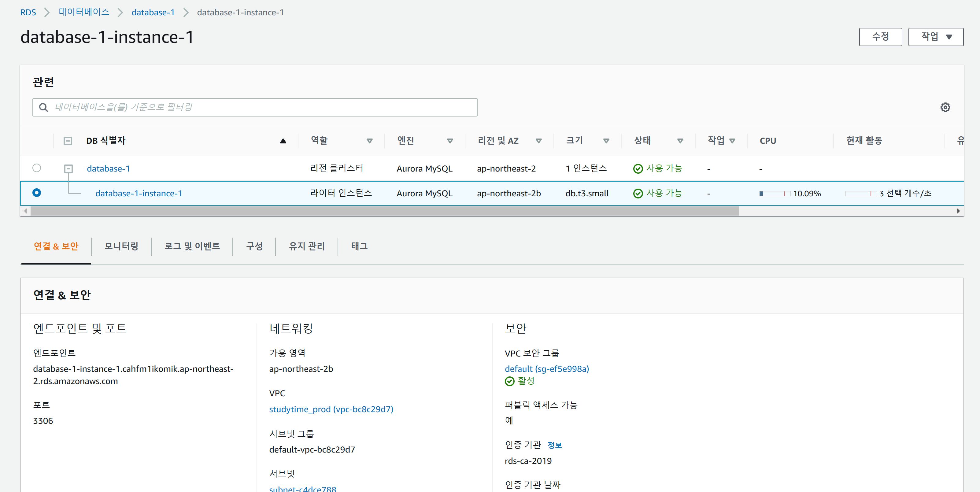Click the 작업 column header sort arrow
Viewport: 980px width, 492px height.
tap(732, 141)
